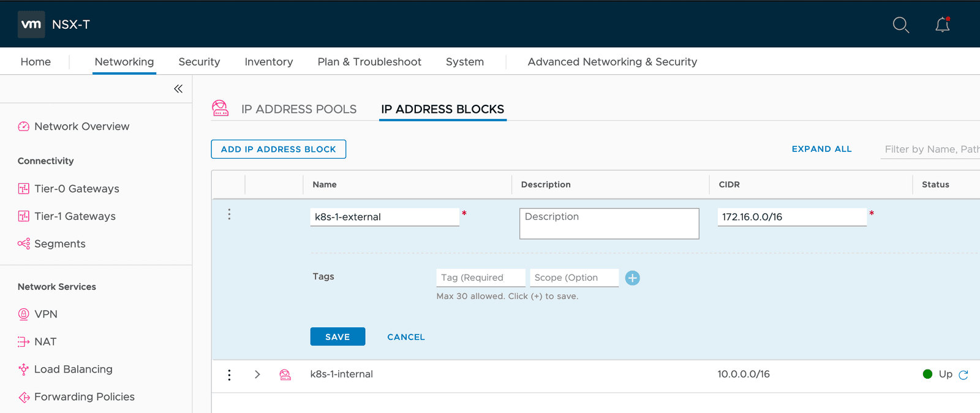
Task: Switch to IP Address Pools tab
Action: pos(299,109)
